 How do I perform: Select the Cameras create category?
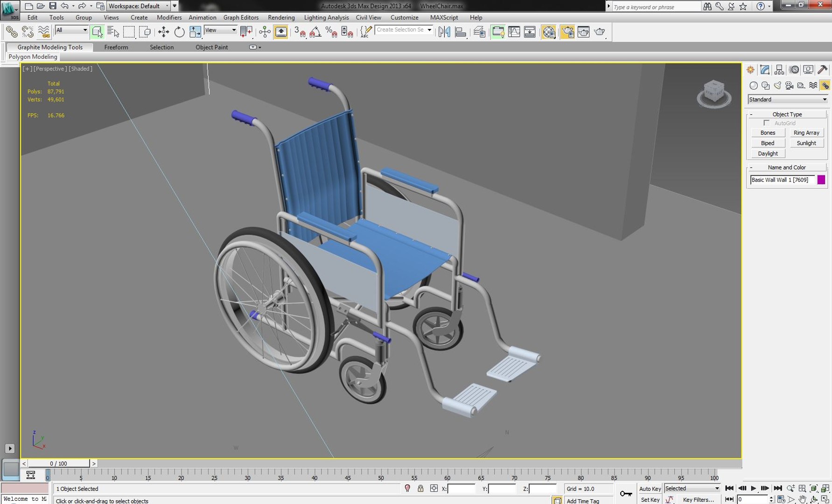(790, 85)
